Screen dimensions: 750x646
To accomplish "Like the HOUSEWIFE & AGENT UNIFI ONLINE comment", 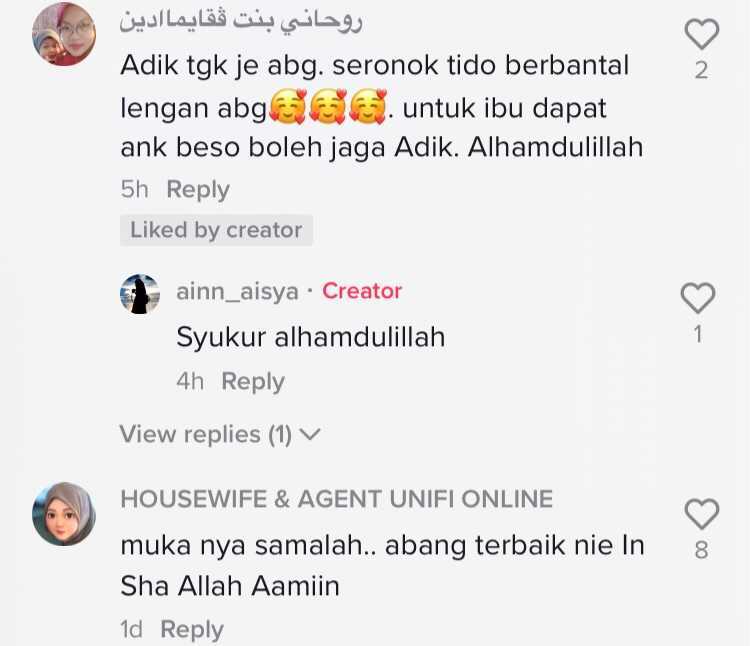I will tap(701, 514).
